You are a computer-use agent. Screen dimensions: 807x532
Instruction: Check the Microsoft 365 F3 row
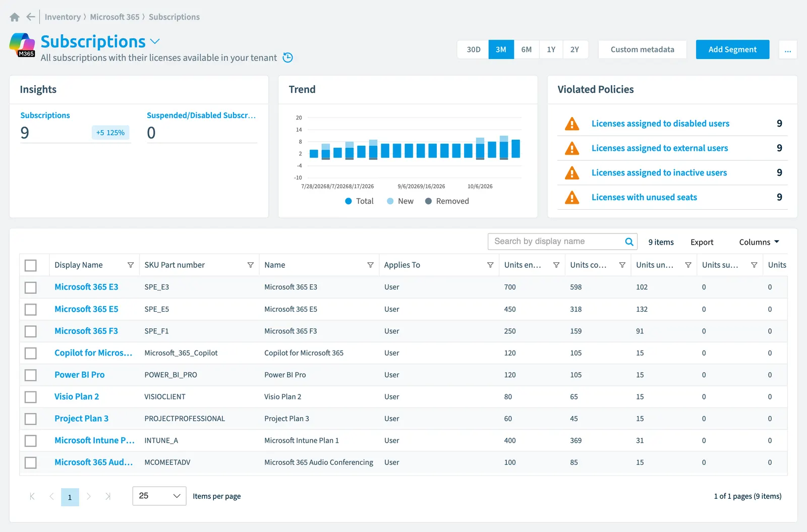click(31, 331)
